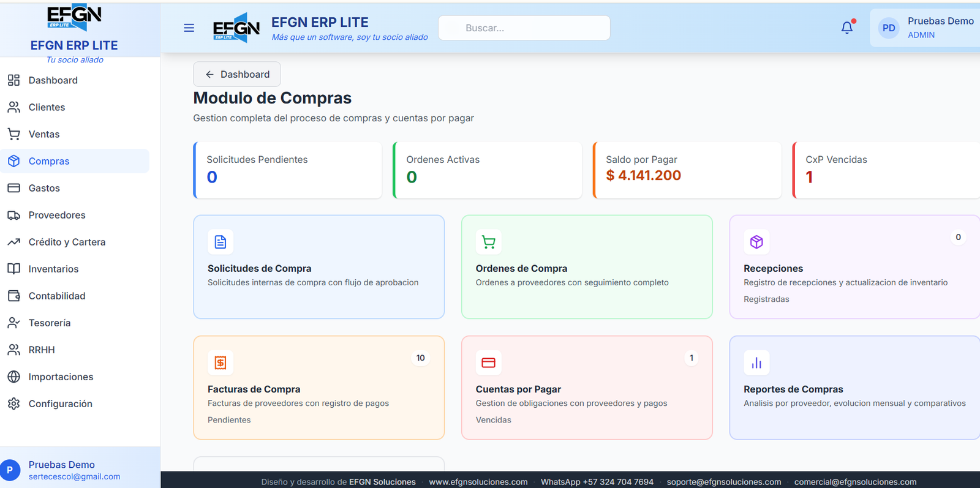Click the Solicitudes de Compra document icon
980x488 pixels.
[x=221, y=242]
